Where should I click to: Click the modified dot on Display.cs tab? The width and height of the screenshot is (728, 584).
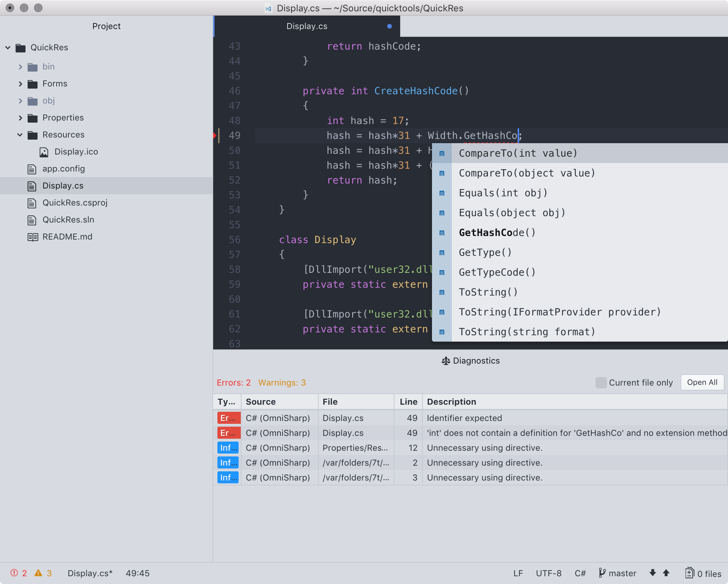[x=389, y=26]
